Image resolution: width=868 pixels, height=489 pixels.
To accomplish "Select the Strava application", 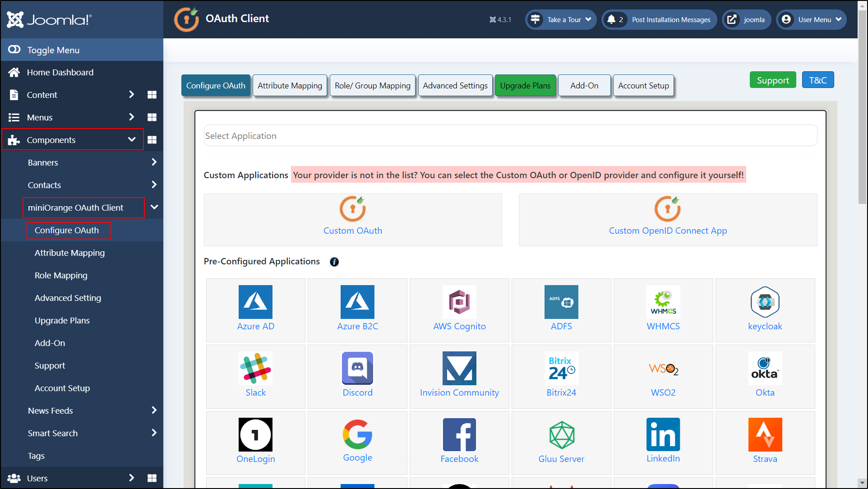I will [x=765, y=443].
